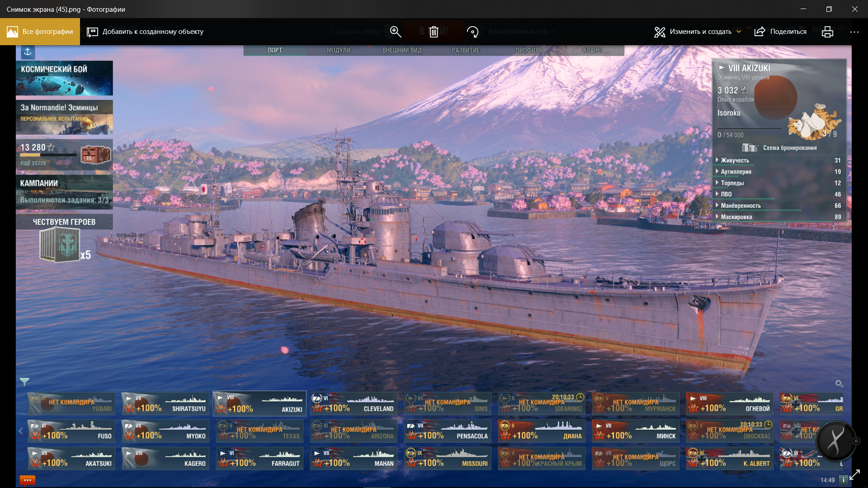Select the Диана ship card
This screenshot has height=488, width=868.
click(542, 431)
